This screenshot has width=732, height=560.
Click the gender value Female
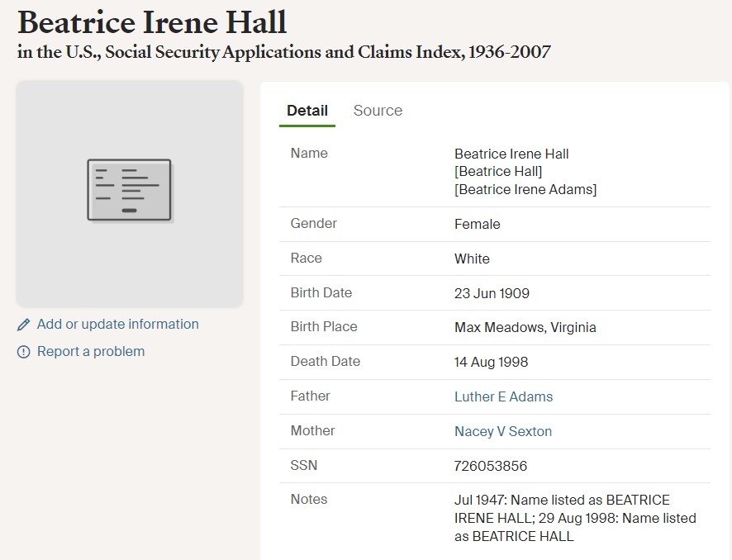pyautogui.click(x=477, y=224)
